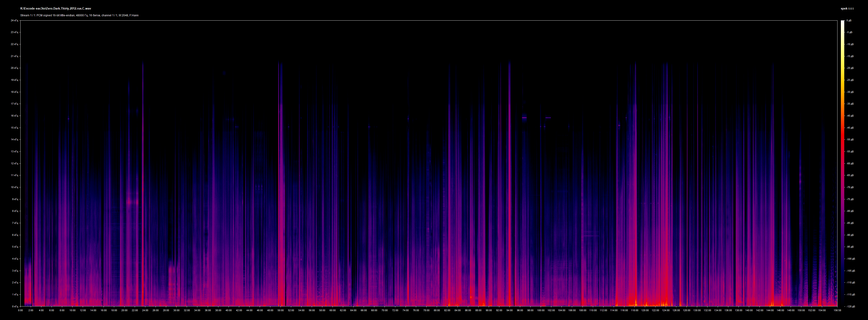868x320 pixels.
Task: Click the bright horizontal mark near 16 кГц
Action: coord(524,118)
